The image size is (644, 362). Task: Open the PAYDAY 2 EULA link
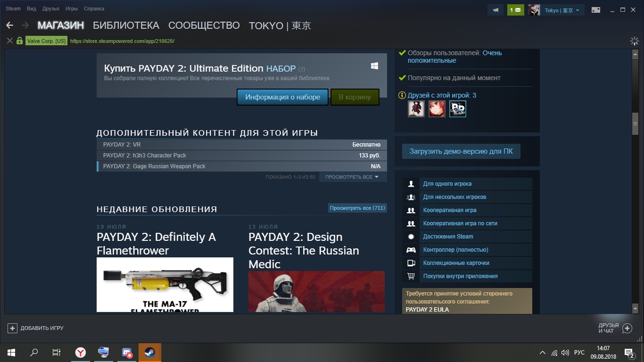pos(427,310)
